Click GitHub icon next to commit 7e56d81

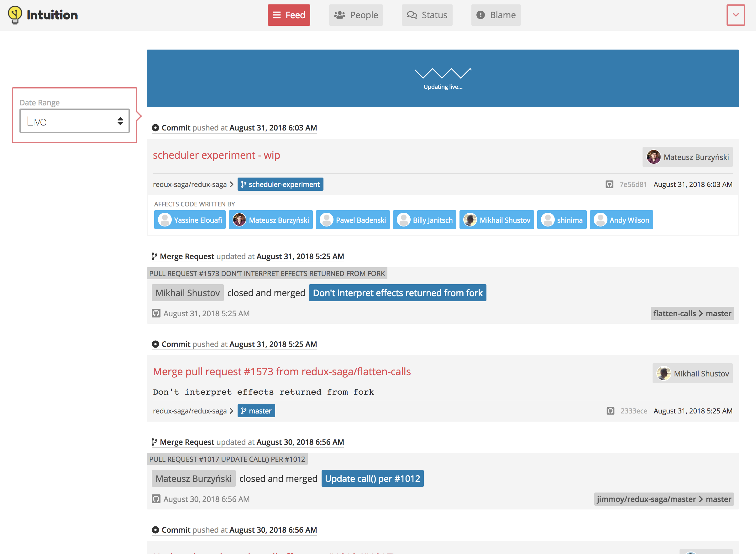coord(609,184)
